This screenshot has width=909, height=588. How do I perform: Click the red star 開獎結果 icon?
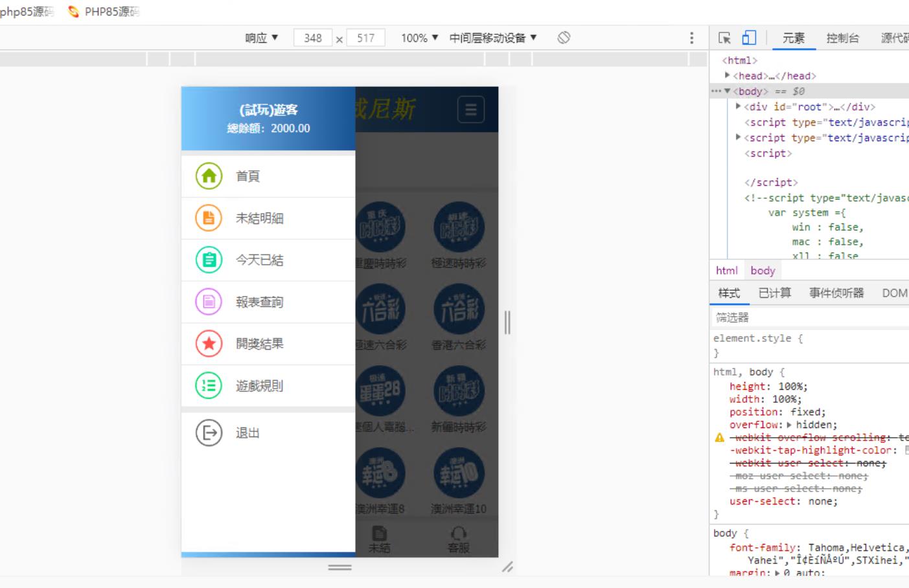coord(209,344)
